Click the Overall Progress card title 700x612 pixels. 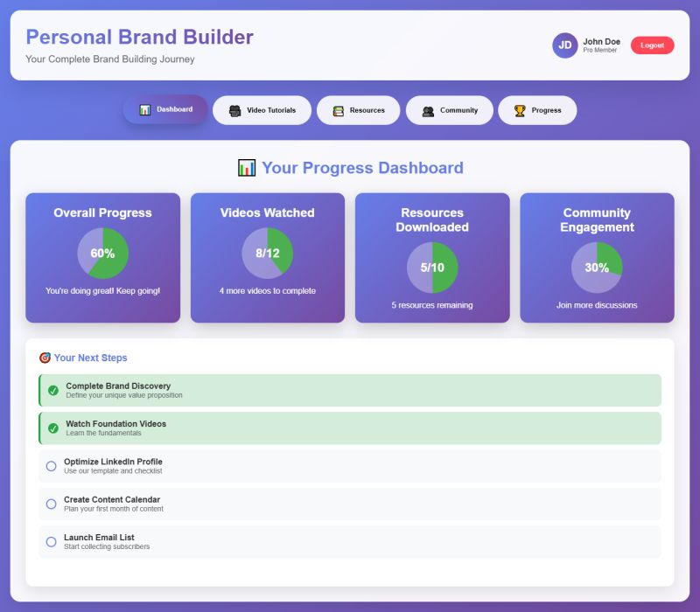[102, 212]
